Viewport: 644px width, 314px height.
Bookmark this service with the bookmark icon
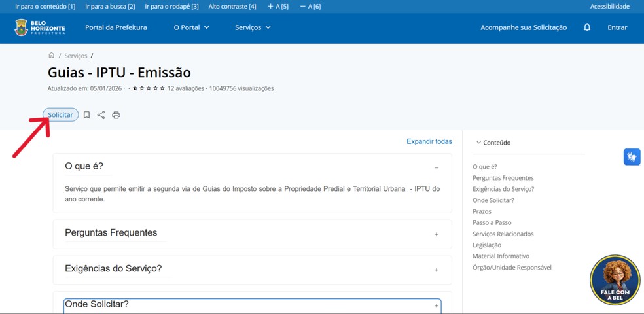coord(86,115)
